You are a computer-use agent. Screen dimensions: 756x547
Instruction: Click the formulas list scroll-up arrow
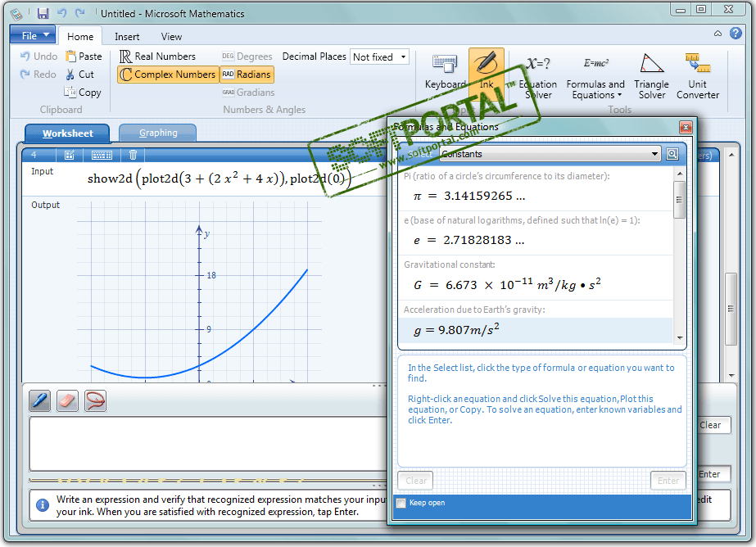tap(679, 174)
